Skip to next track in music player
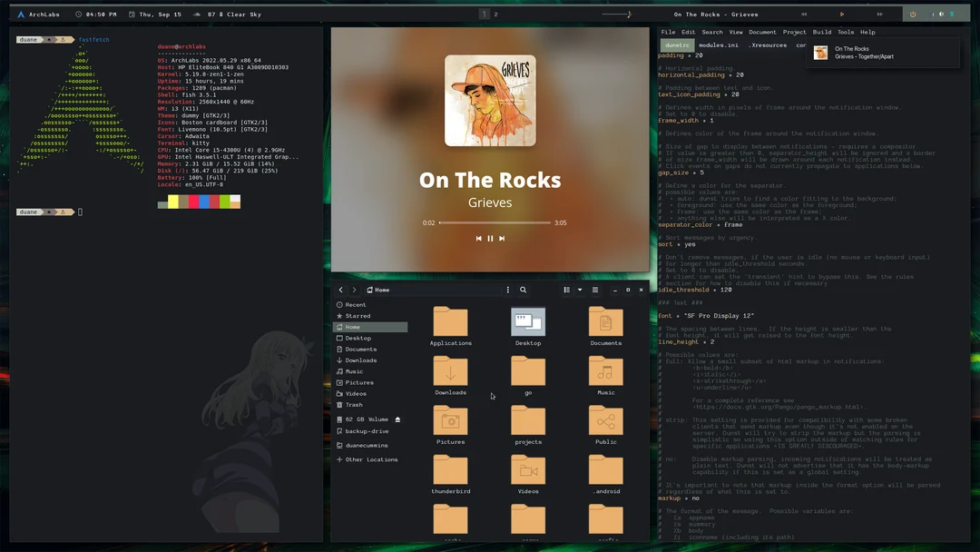This screenshot has height=552, width=980. (x=502, y=239)
